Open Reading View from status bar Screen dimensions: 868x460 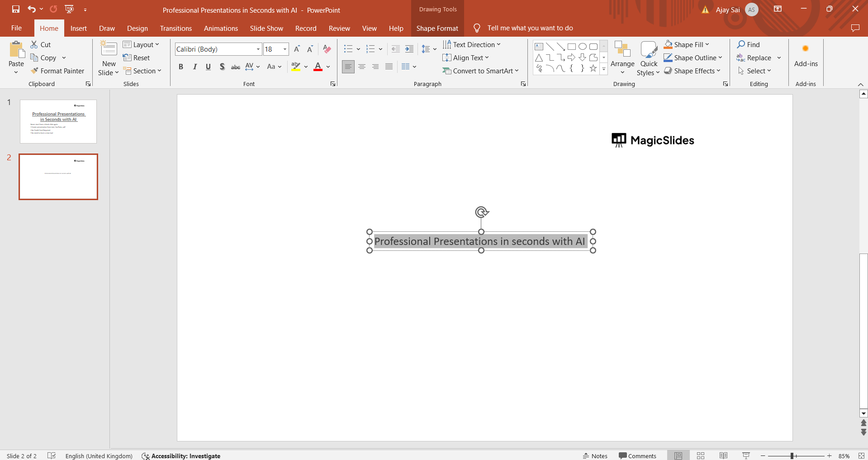(x=723, y=455)
